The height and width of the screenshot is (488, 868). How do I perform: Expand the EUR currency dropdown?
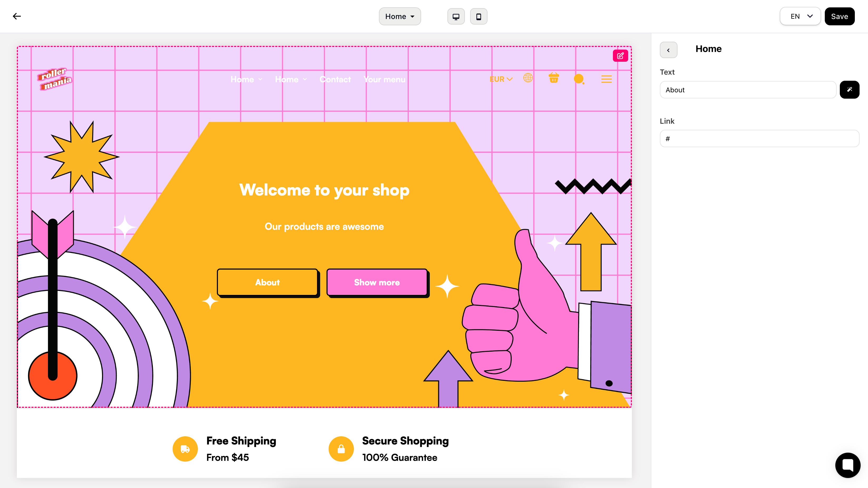[x=501, y=79]
